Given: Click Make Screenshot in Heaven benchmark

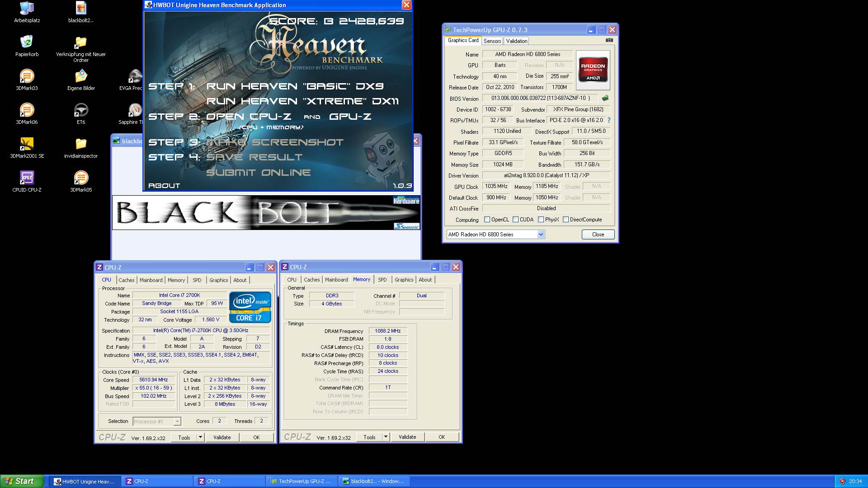Looking at the screenshot, I should click(x=274, y=142).
